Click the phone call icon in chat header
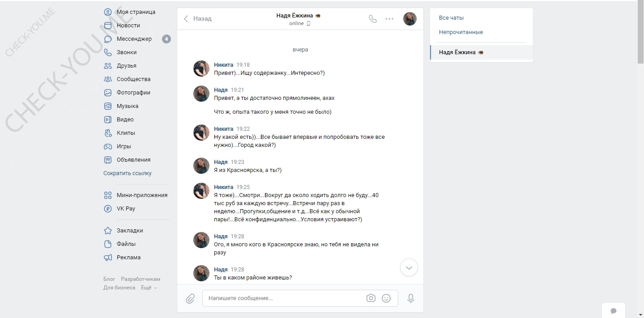The width and height of the screenshot is (644, 318). pos(372,19)
